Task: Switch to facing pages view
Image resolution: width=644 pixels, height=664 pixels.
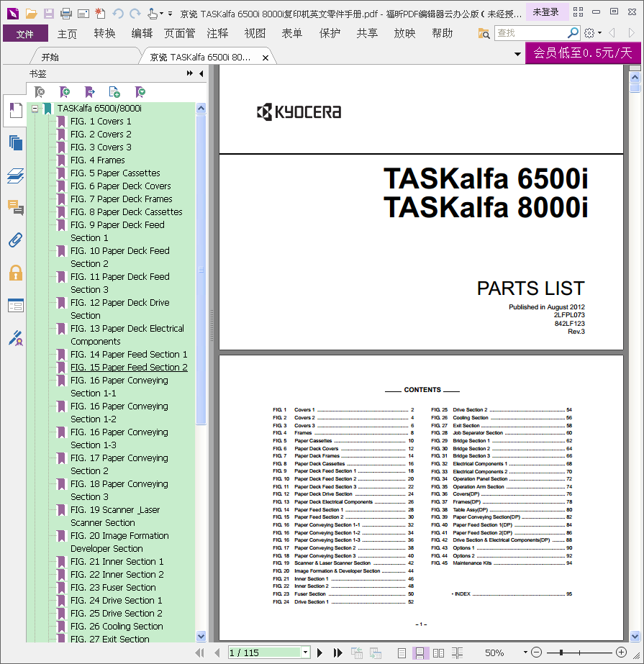Action: 438,653
